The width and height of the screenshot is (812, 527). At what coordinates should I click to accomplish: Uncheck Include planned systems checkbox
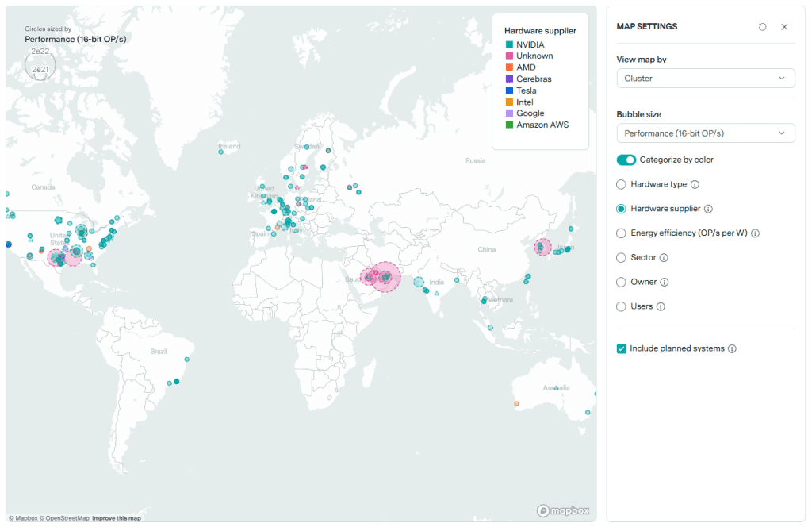(622, 348)
